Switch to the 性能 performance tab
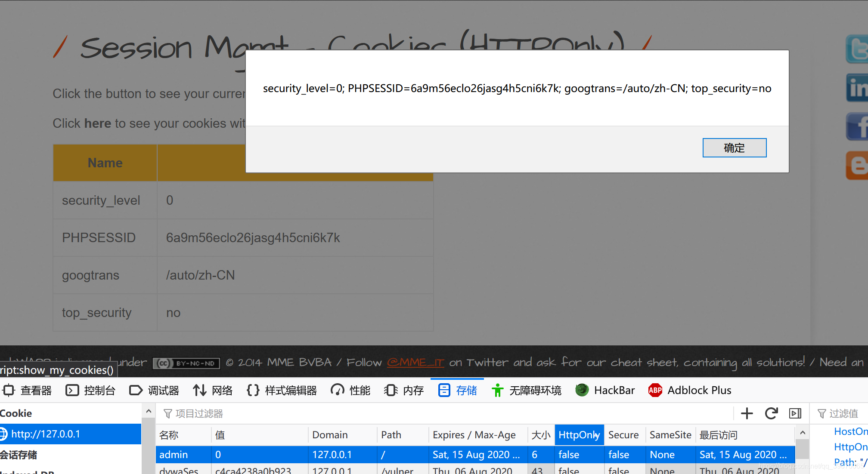868x474 pixels. coord(351,390)
